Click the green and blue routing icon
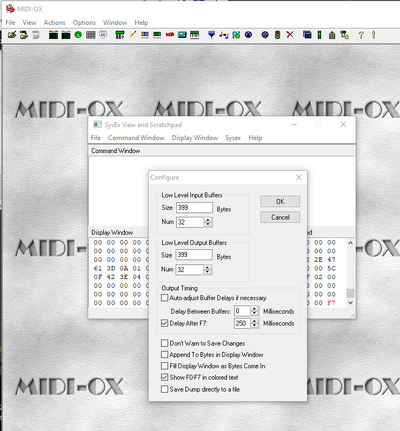This screenshot has width=400, height=431. tap(236, 35)
